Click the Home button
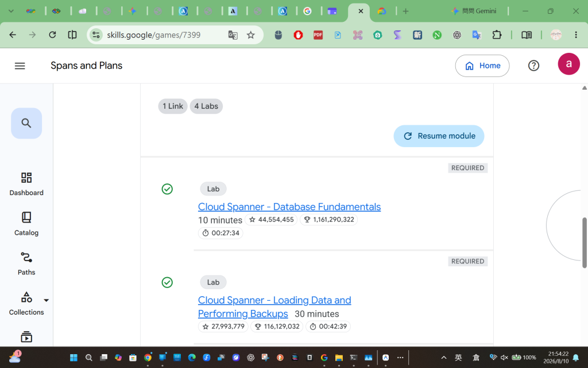This screenshot has height=368, width=588. coord(482,66)
